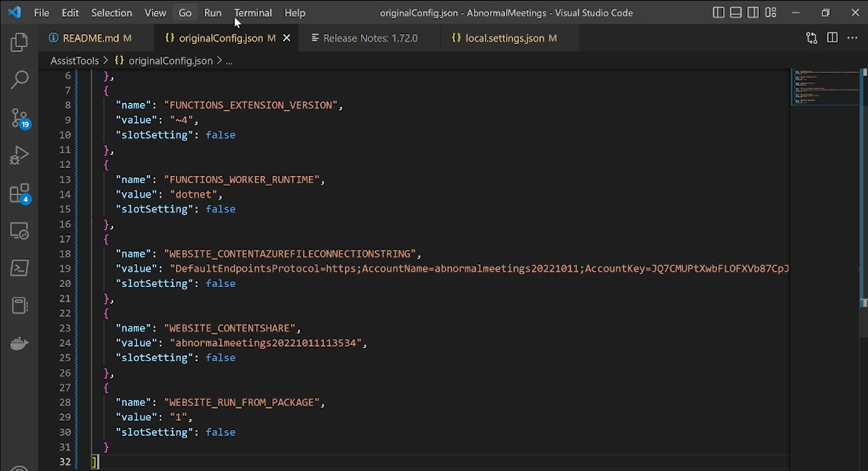Click the Open Changes compare icon
This screenshot has width=868, height=471.
click(x=812, y=38)
